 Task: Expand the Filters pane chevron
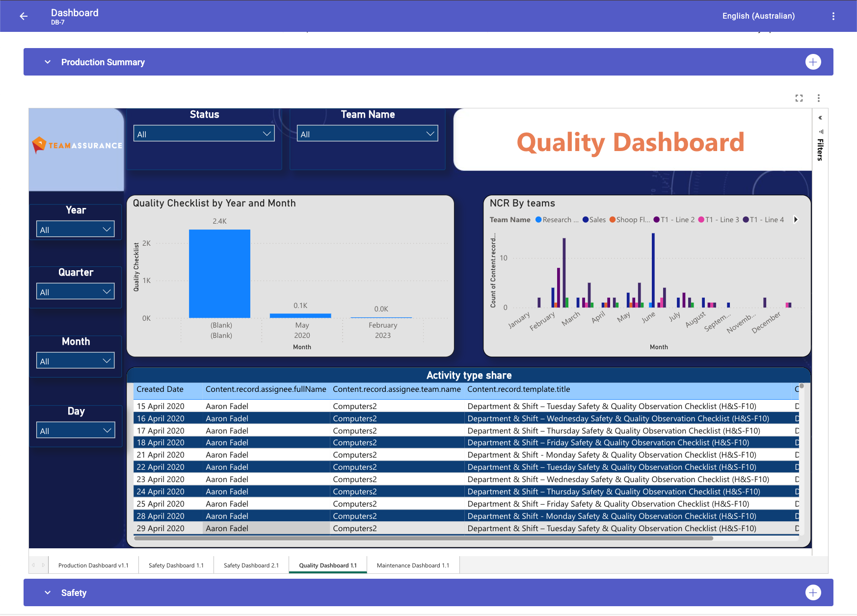click(x=820, y=118)
